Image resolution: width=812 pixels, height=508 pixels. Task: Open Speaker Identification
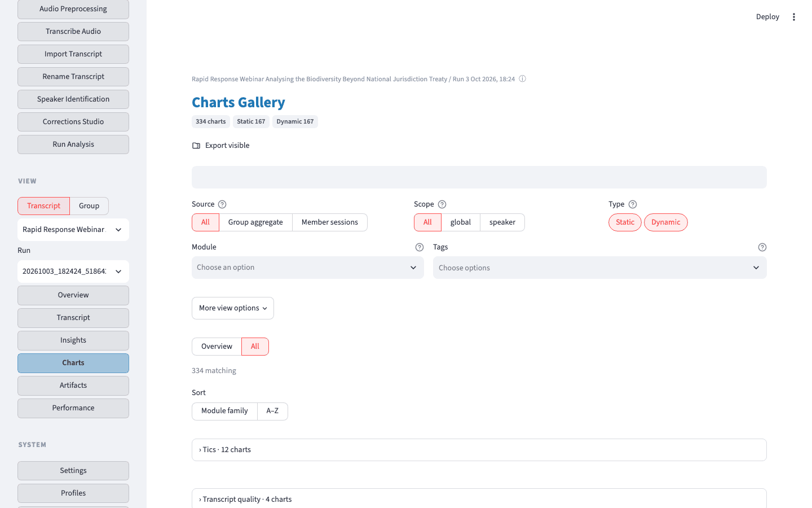(73, 99)
